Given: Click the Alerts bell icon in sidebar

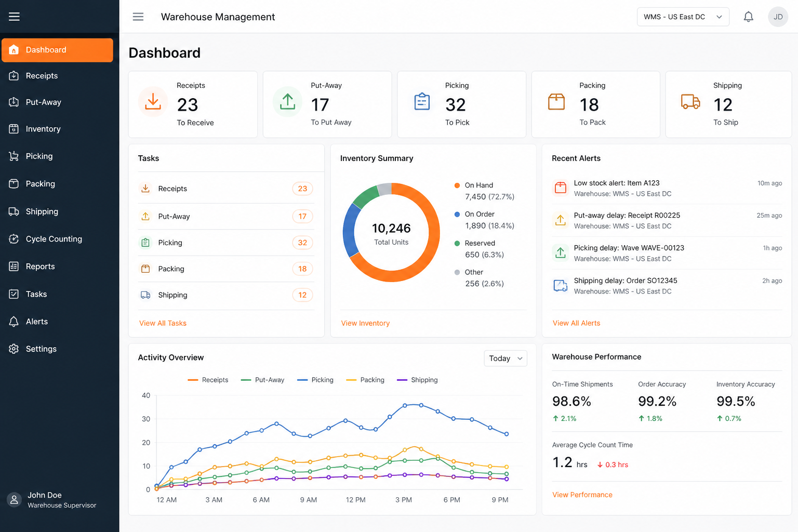Looking at the screenshot, I should [14, 322].
